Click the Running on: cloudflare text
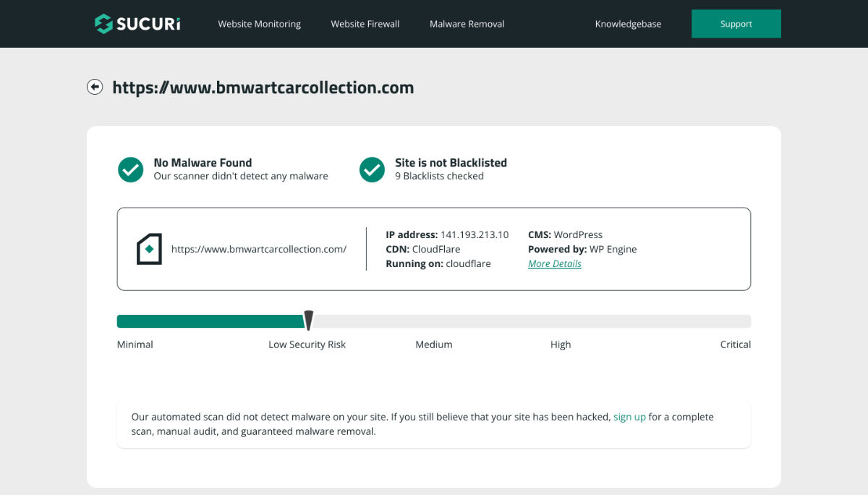The width and height of the screenshot is (868, 495). (438, 263)
